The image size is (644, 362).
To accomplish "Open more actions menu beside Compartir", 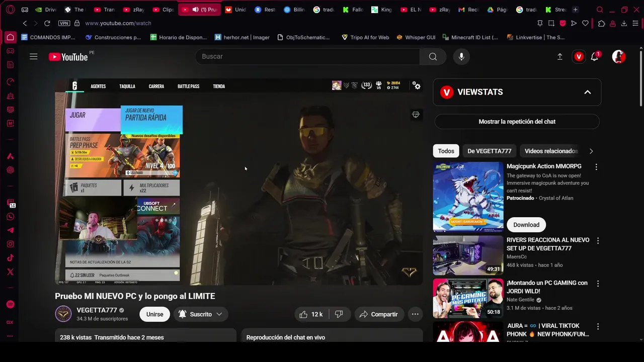I will pos(415,314).
